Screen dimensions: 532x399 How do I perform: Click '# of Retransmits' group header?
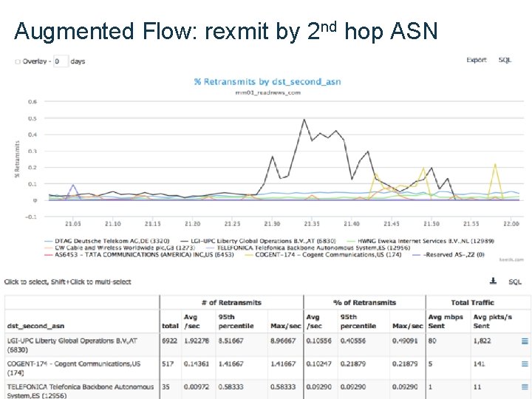tap(231, 303)
